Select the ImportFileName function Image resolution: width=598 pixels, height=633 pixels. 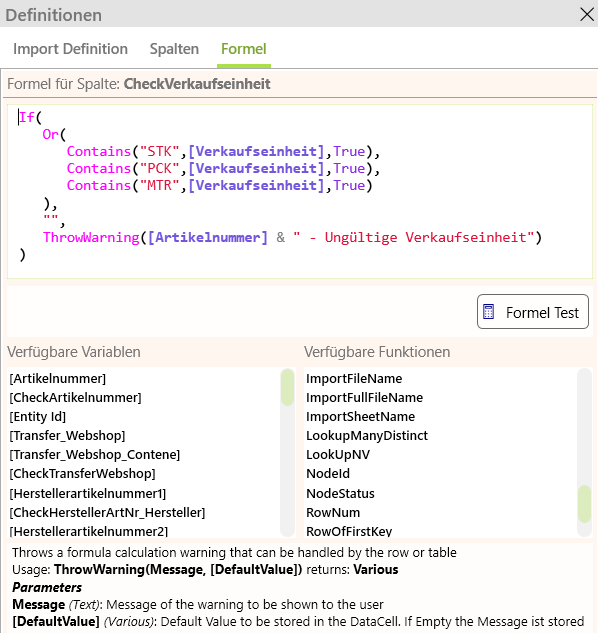354,379
